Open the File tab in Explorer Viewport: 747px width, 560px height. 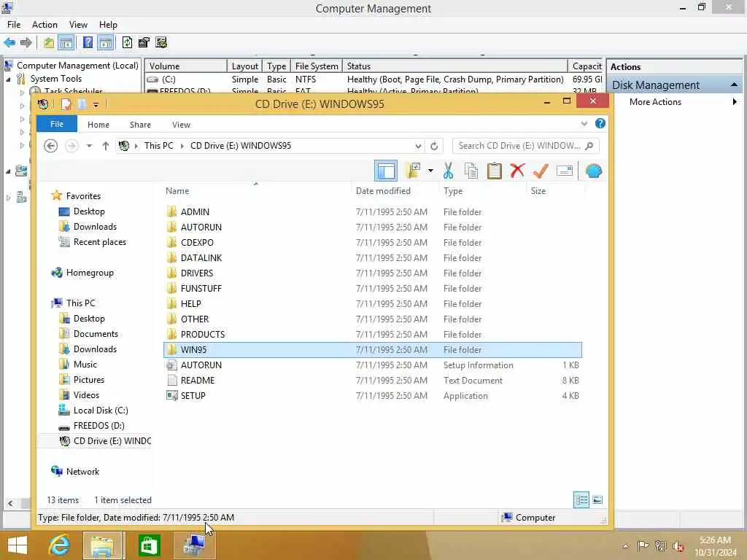tap(57, 124)
